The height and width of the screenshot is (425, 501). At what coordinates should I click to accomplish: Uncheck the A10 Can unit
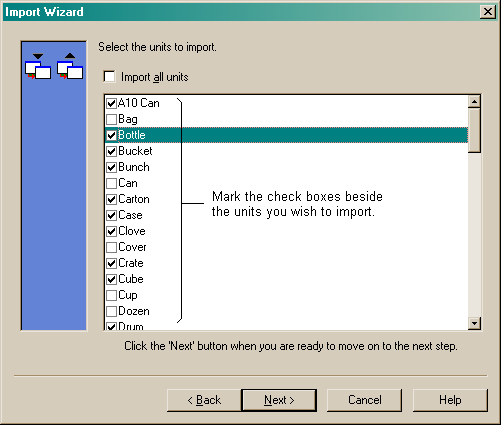pos(111,103)
